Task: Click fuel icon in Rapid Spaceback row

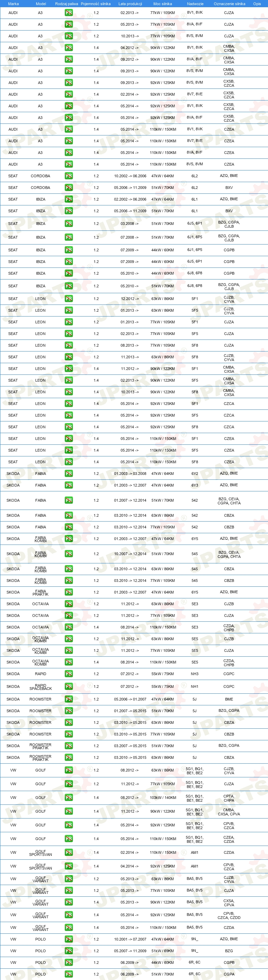Action: 69,687
